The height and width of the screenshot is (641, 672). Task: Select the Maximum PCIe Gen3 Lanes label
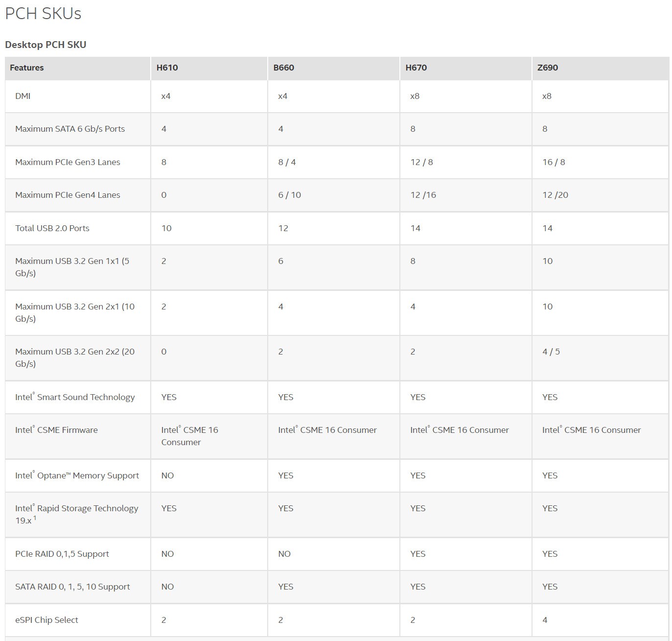pos(68,162)
